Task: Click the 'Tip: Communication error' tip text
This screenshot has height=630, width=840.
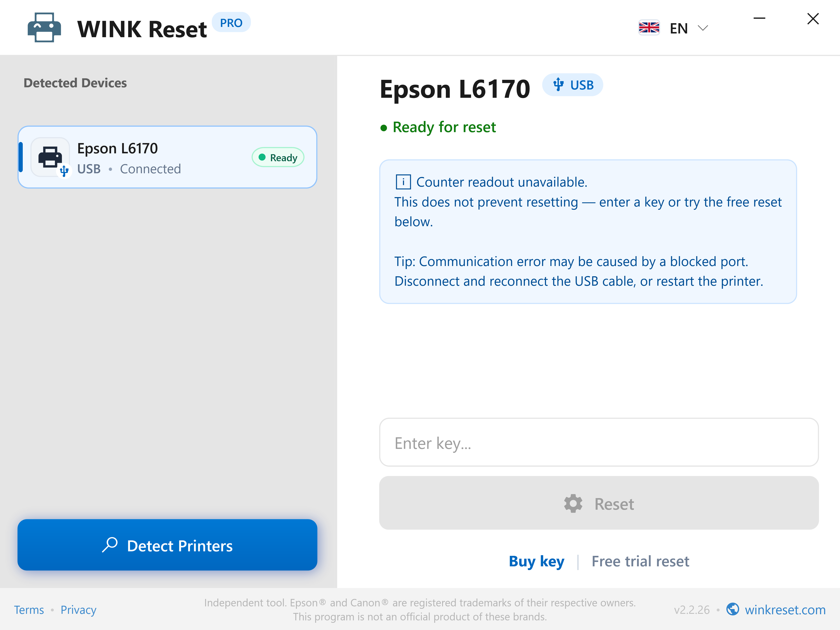Action: pos(579,271)
